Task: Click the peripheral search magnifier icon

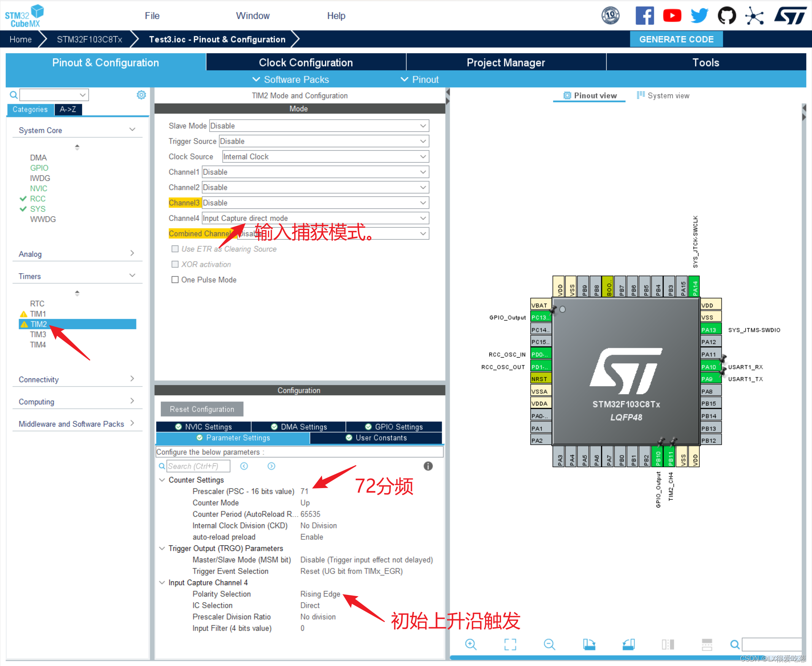Action: tap(13, 95)
